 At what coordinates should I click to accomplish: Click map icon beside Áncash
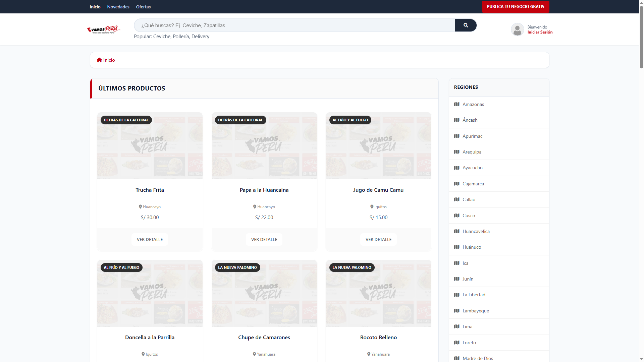457,120
